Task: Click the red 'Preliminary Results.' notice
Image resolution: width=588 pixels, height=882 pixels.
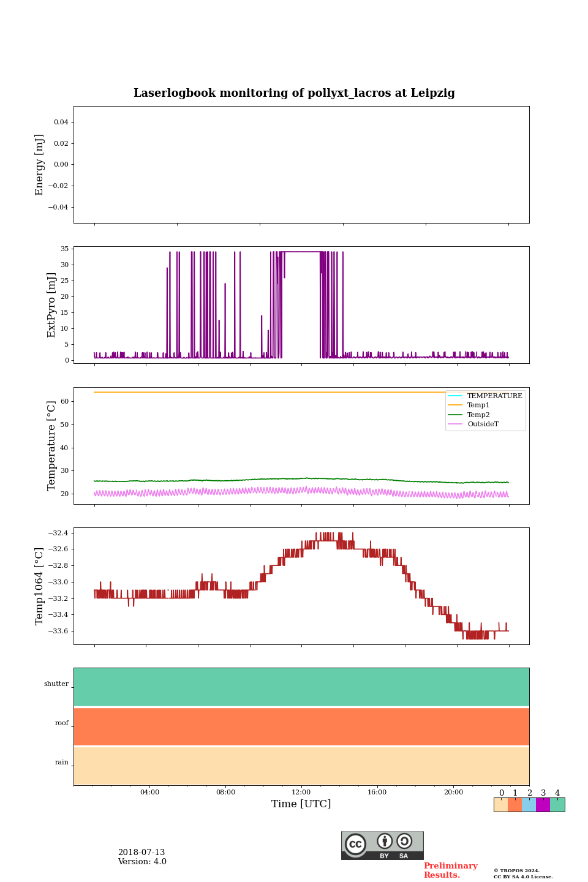Action: pyautogui.click(x=450, y=870)
